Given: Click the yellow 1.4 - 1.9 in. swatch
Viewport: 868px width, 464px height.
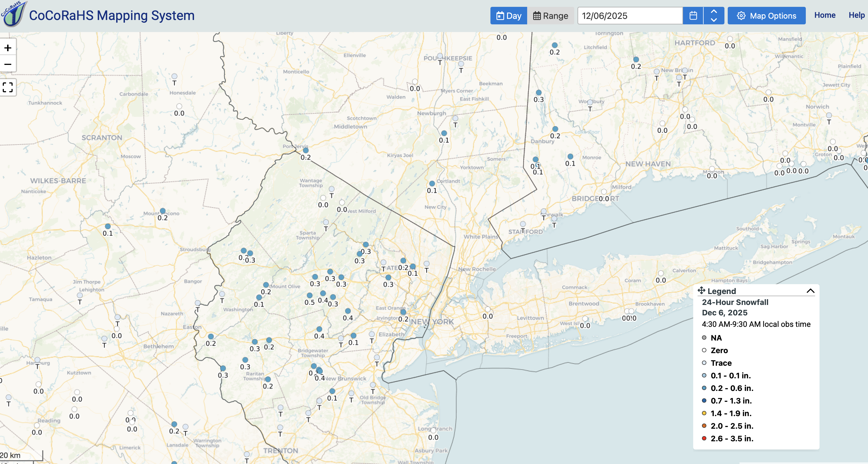Looking at the screenshot, I should point(704,413).
